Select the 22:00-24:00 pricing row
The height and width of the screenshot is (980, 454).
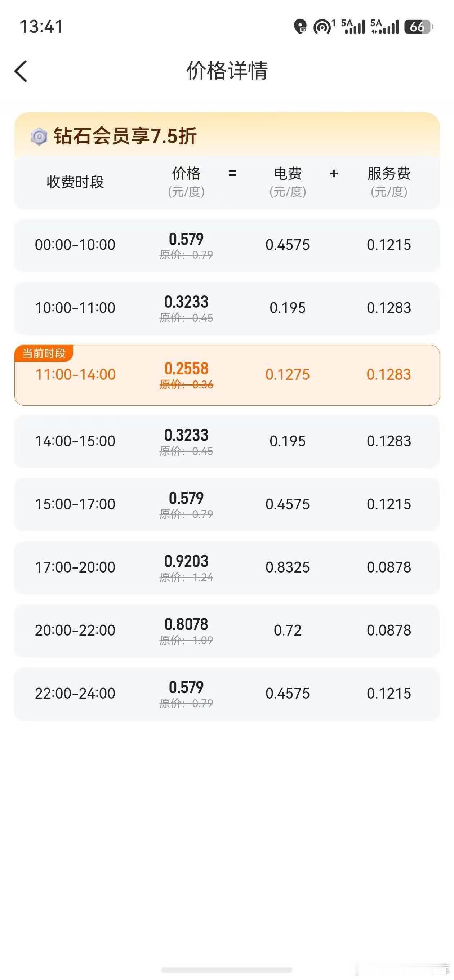pos(227,694)
